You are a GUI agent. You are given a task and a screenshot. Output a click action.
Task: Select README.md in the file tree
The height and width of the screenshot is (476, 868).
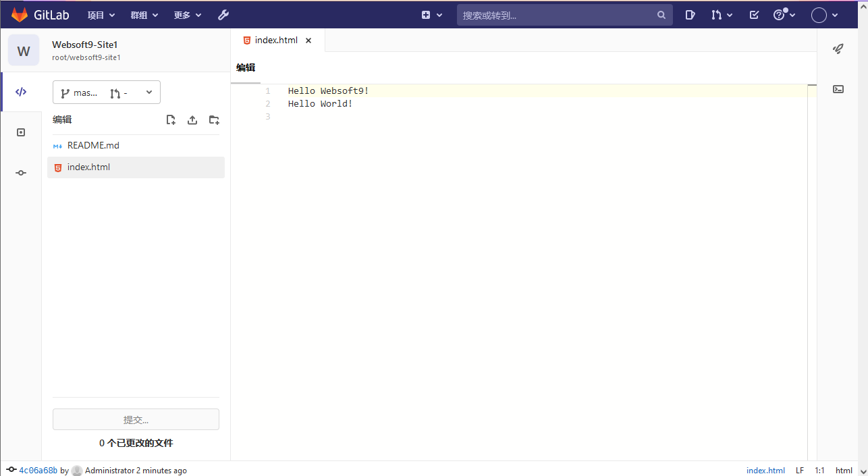[x=93, y=145]
